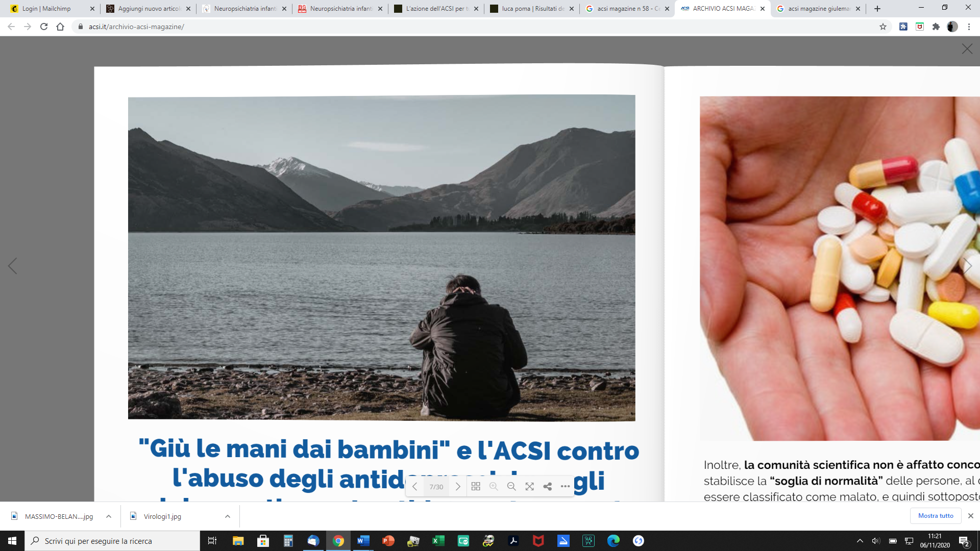The width and height of the screenshot is (980, 551).
Task: Open Calculator from the taskbar
Action: [288, 541]
